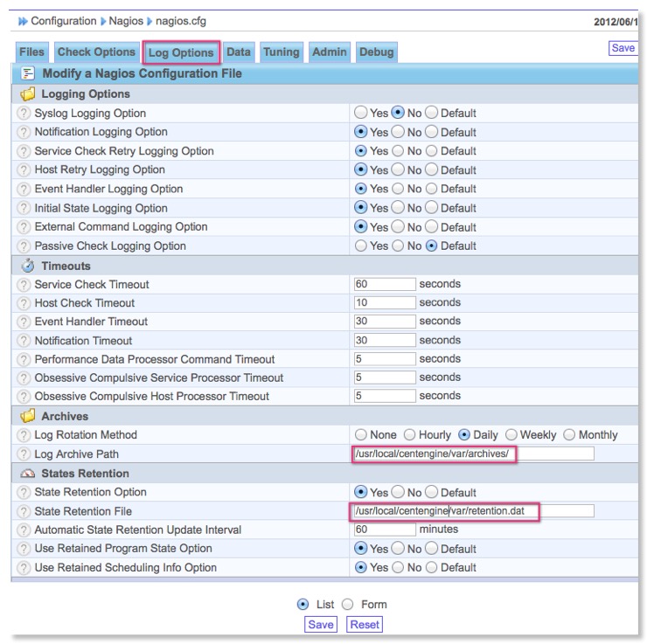The image size is (647, 644).
Task: Click the Reset button
Action: pyautogui.click(x=365, y=625)
